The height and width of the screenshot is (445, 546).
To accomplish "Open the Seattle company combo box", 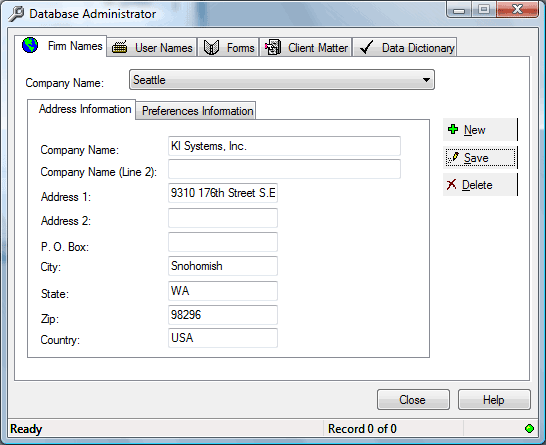I will [x=282, y=80].
